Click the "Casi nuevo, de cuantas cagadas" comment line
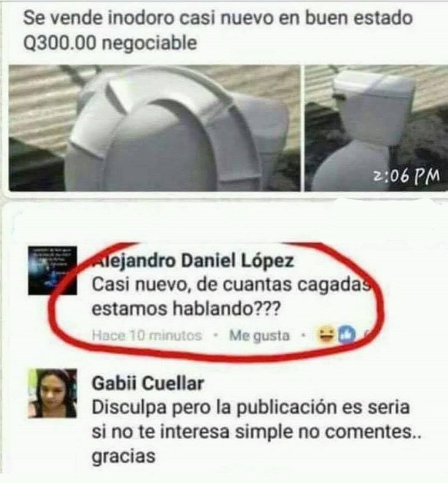The image size is (448, 483). 232,285
